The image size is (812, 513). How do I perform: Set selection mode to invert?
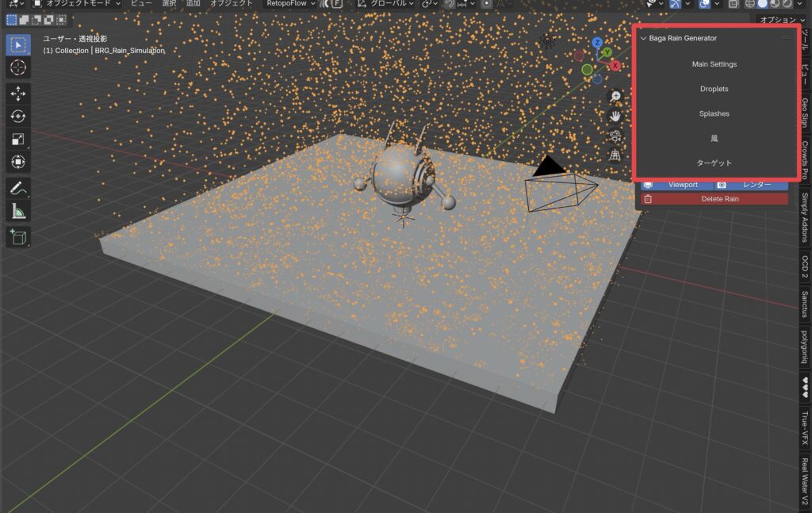coord(48,20)
